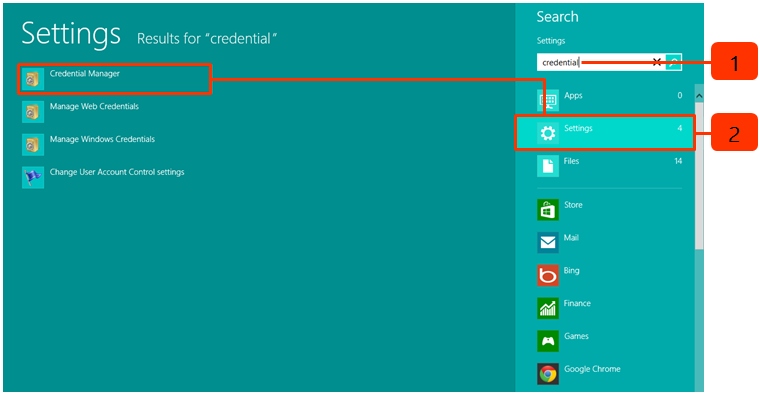Open Manage Web Credentials result
Image resolution: width=760 pixels, height=394 pixels.
(x=94, y=107)
